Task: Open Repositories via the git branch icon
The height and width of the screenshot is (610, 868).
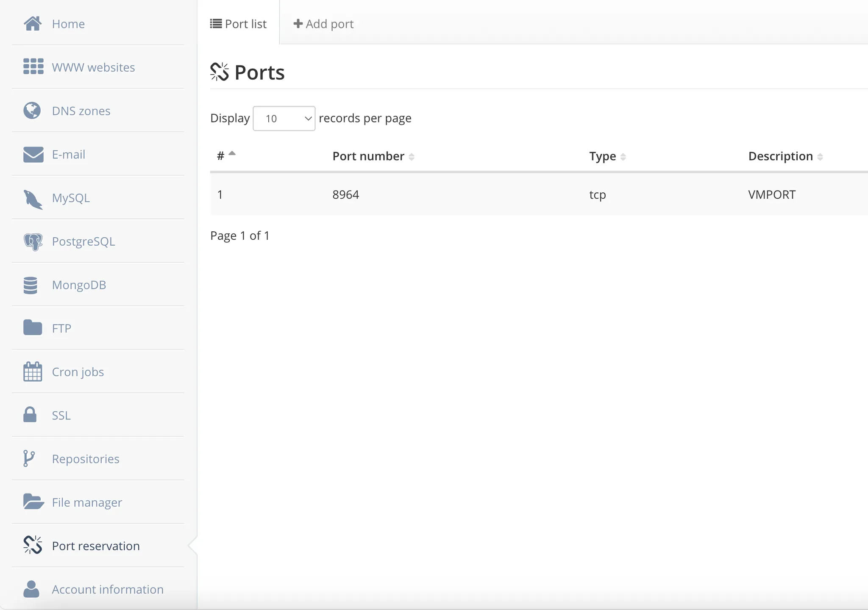Action: tap(29, 458)
